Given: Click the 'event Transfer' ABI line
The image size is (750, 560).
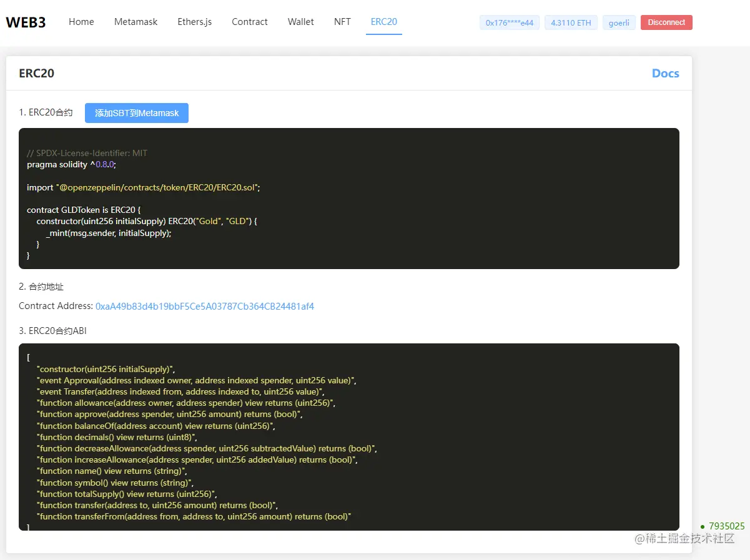Looking at the screenshot, I should pos(180,391).
